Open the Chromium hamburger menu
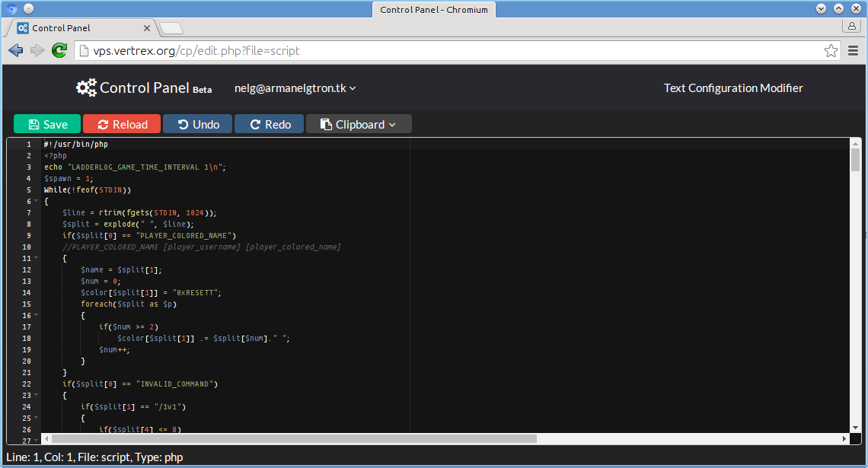Screen dimensions: 868x468 click(854, 51)
